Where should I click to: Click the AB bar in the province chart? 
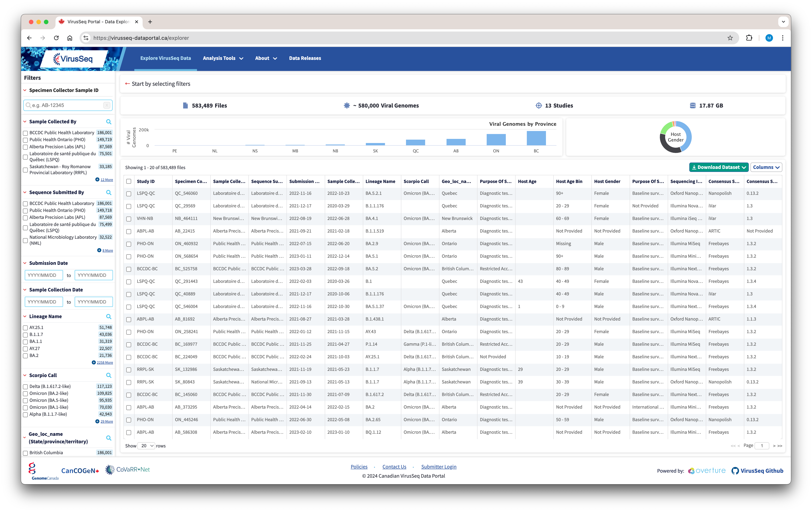pyautogui.click(x=456, y=142)
